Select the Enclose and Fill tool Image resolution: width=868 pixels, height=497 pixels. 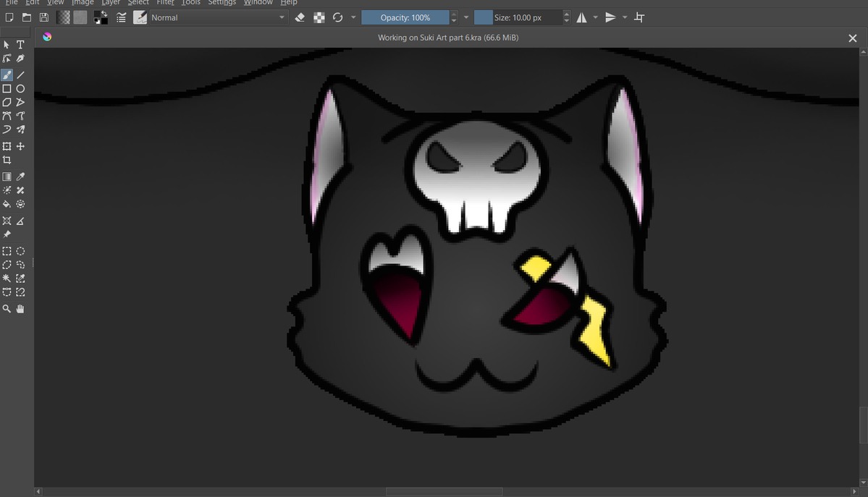click(x=20, y=204)
